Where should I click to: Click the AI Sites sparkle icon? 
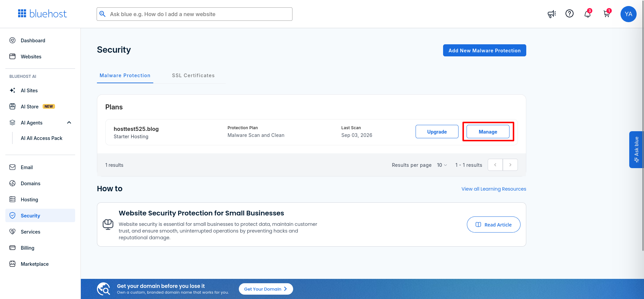(12, 90)
